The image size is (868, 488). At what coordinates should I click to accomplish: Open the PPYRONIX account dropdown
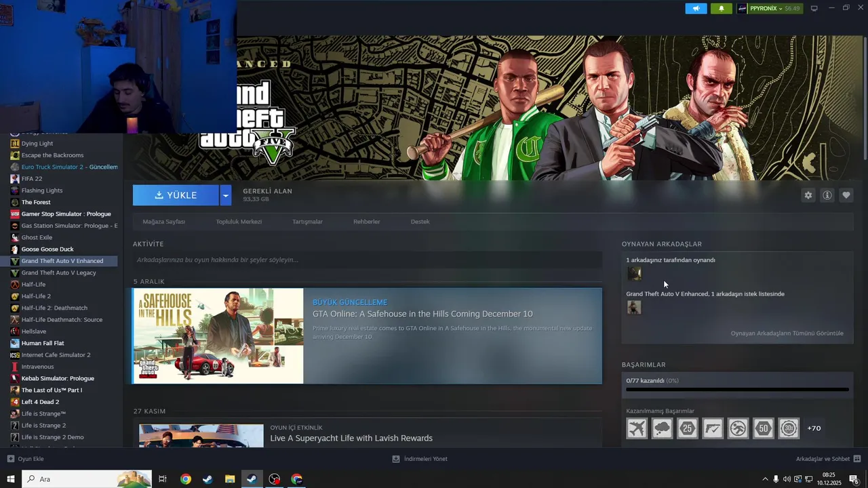(x=770, y=8)
